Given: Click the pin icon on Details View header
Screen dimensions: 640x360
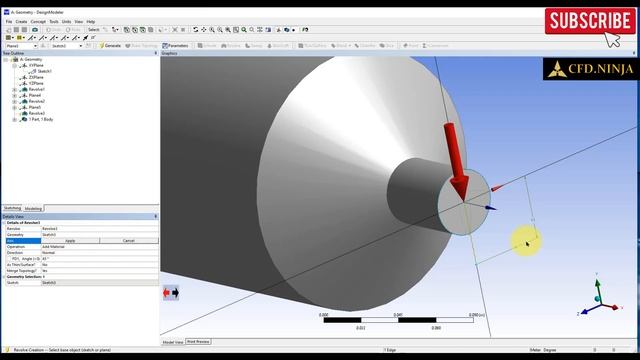Looking at the screenshot, I should point(156,216).
